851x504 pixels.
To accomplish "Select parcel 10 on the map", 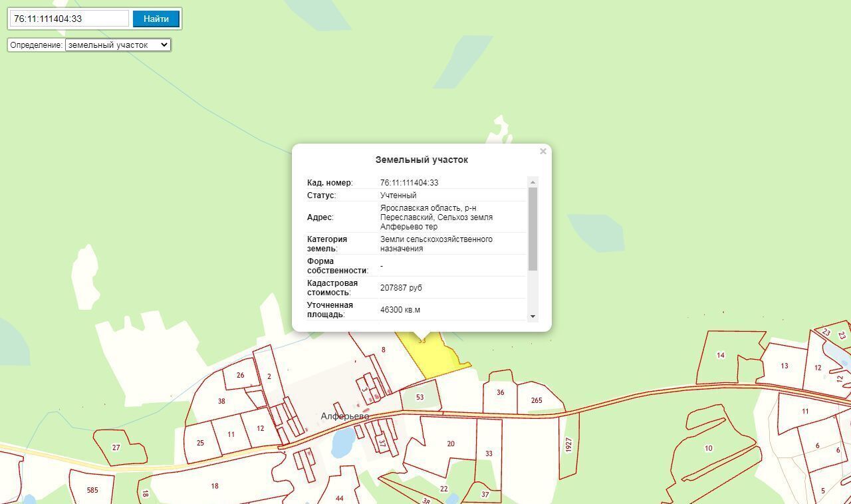I will pyautogui.click(x=708, y=448).
